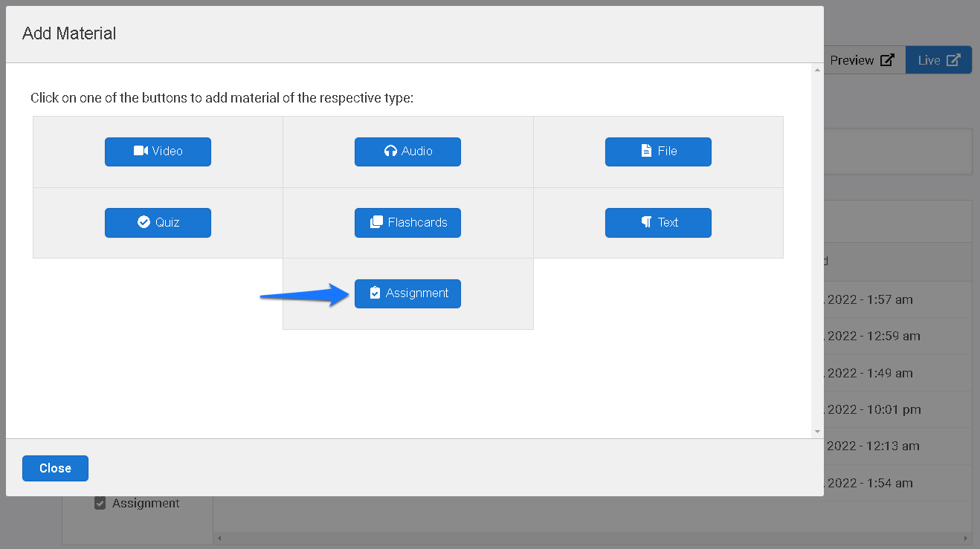The height and width of the screenshot is (549, 980).
Task: Select the '2022 - 12:13 am' date cell
Action: tap(872, 446)
